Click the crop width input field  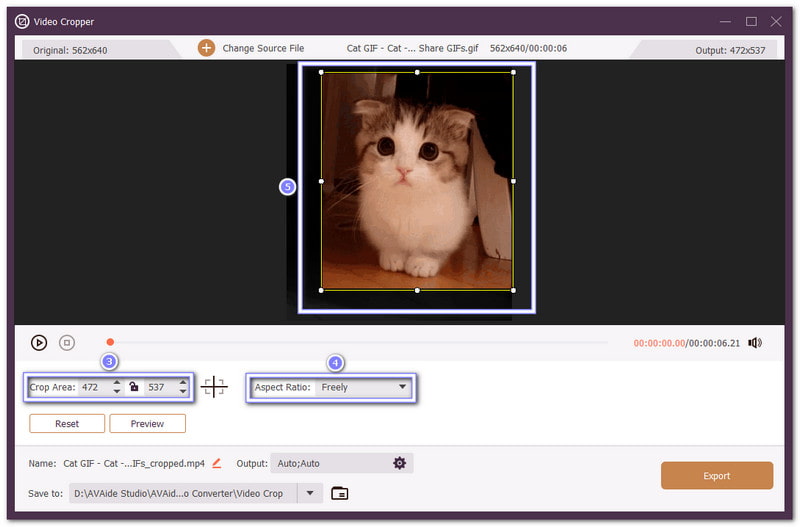click(x=94, y=387)
